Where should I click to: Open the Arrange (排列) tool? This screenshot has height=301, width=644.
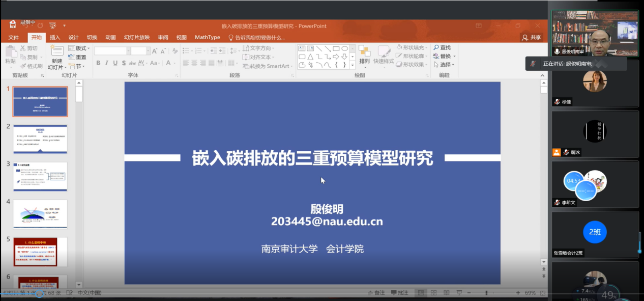[x=364, y=54]
